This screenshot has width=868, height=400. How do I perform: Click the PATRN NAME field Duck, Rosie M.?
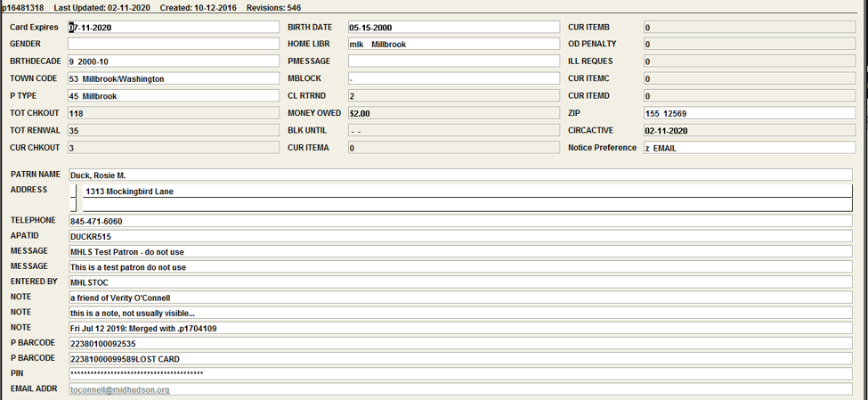pyautogui.click(x=460, y=176)
